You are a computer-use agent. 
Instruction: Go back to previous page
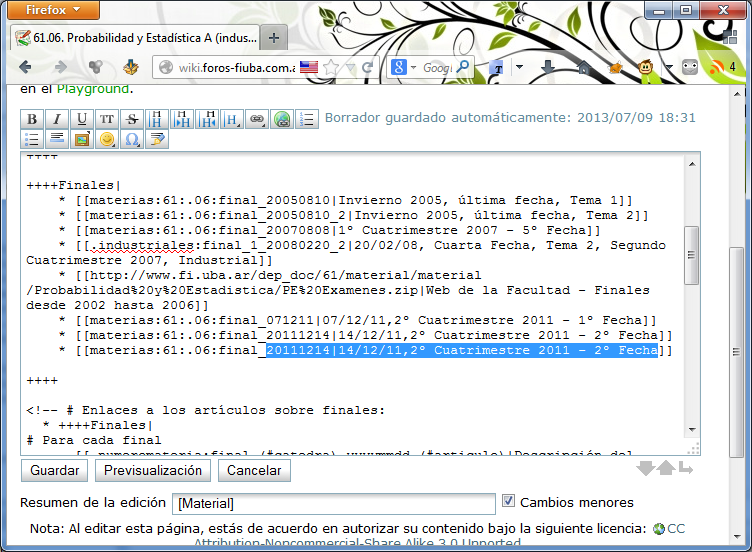click(x=25, y=67)
